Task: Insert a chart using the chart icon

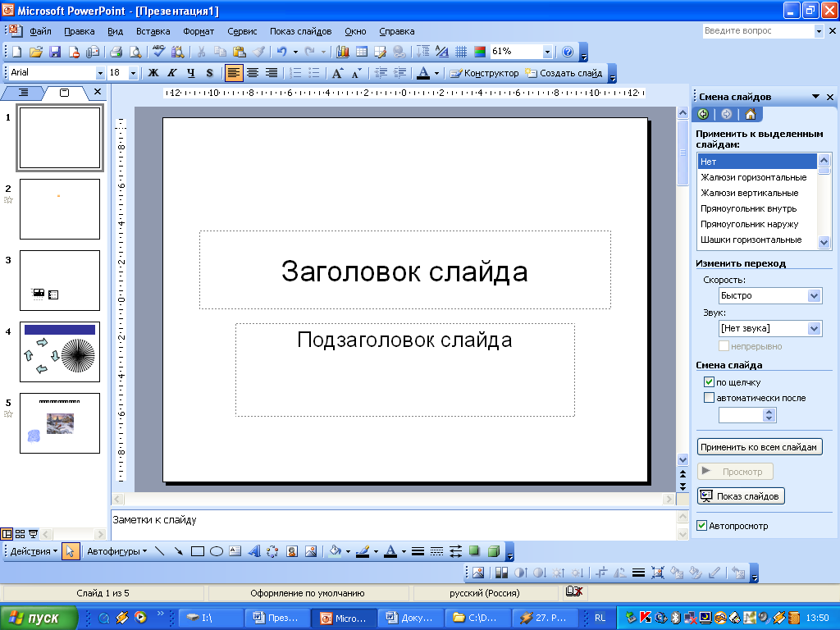Action: coord(343,52)
